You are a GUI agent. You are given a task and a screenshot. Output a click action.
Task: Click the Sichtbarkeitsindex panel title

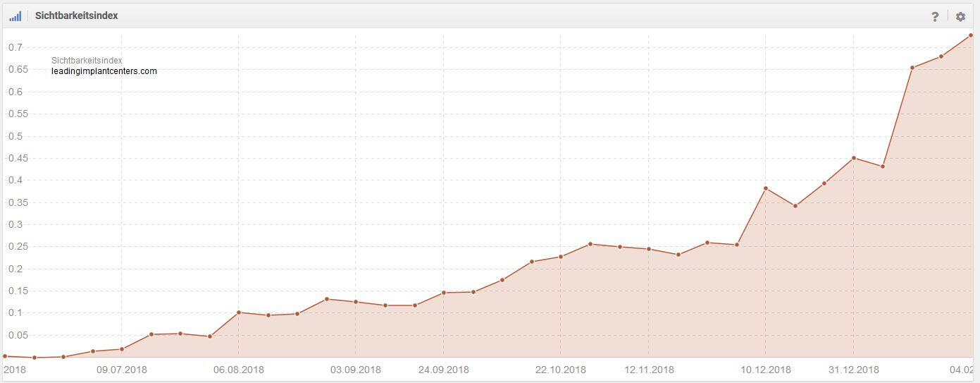click(76, 16)
